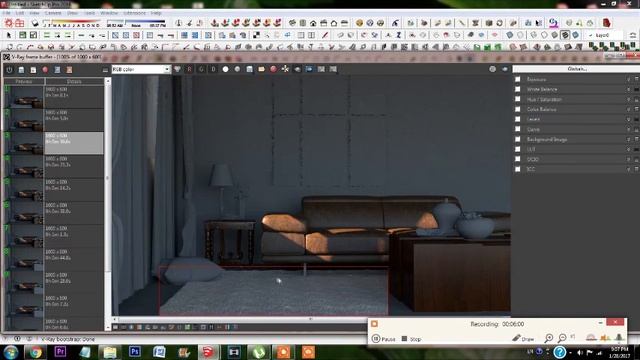Enable the LUT checkbox
The image size is (640, 360).
pos(518,149)
